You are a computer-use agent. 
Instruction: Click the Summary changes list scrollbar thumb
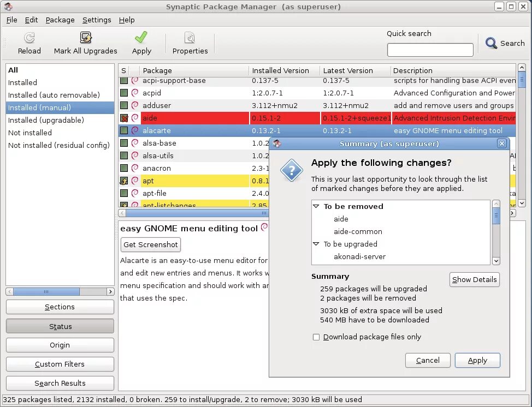[496, 216]
